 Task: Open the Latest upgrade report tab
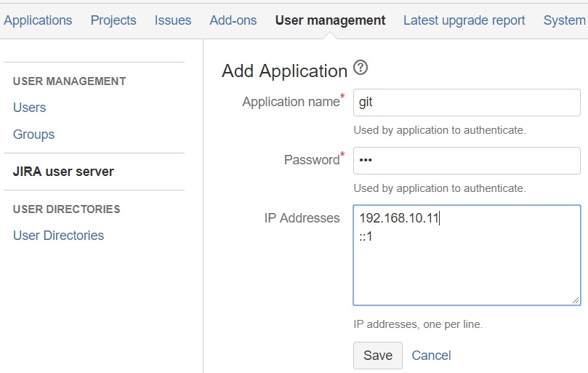(464, 20)
